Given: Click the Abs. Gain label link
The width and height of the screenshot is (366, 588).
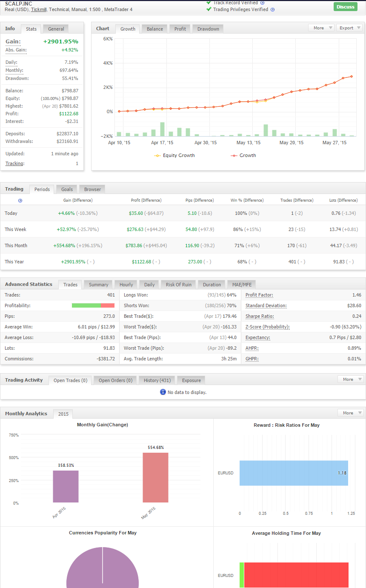Looking at the screenshot, I should coord(16,50).
